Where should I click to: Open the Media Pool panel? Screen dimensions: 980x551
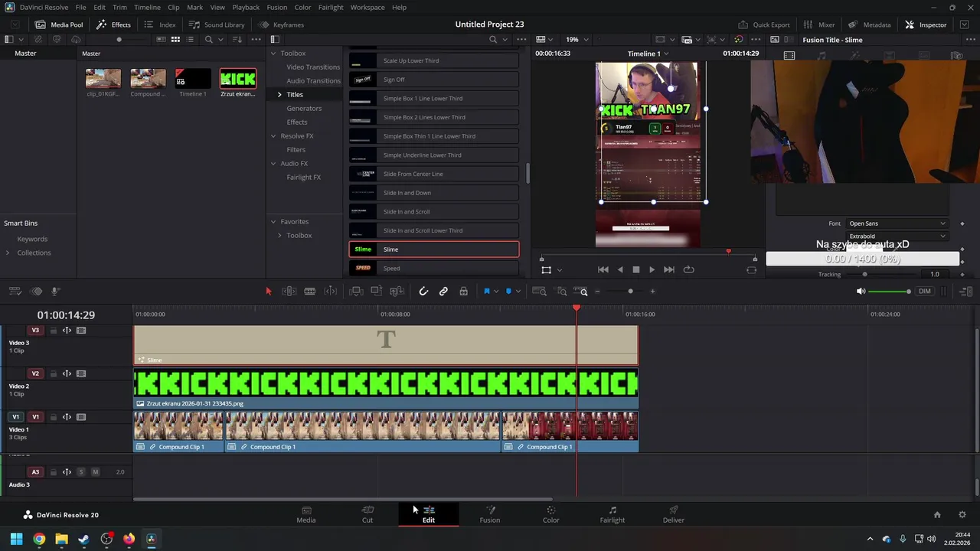tap(59, 24)
